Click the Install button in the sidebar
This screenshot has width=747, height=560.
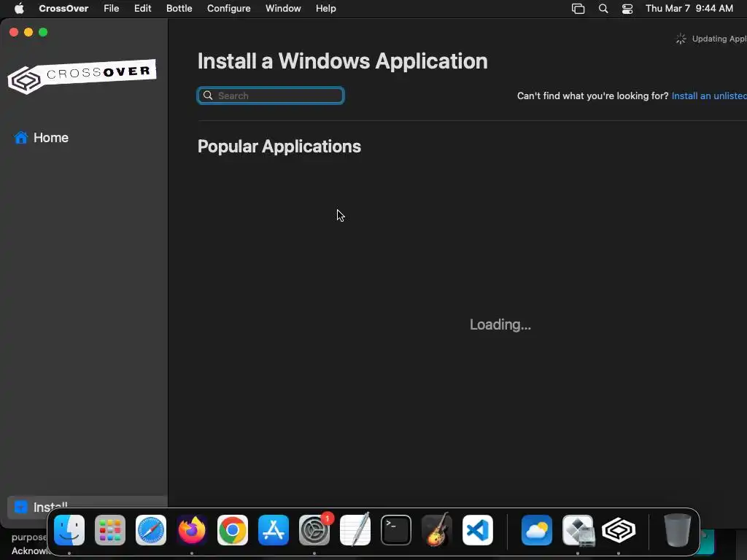tap(88, 507)
